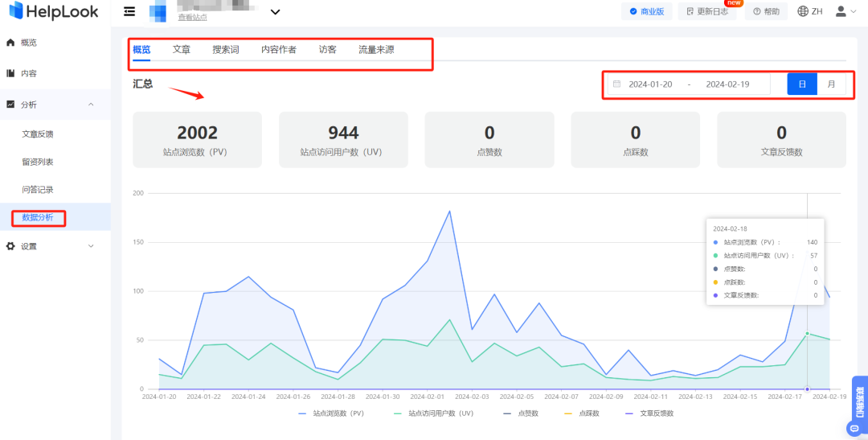Click the 帮助 button
This screenshot has height=440, width=868.
click(766, 11)
